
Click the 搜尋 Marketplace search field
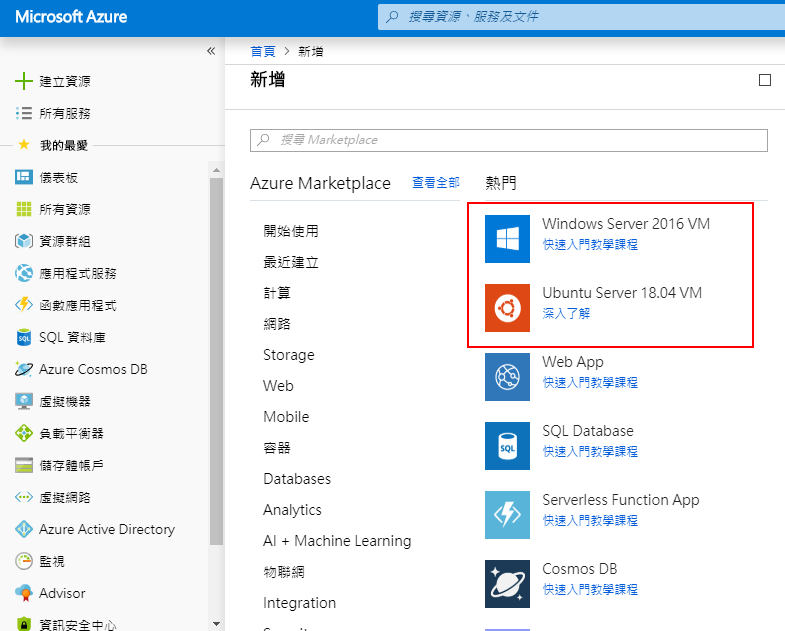pos(509,140)
